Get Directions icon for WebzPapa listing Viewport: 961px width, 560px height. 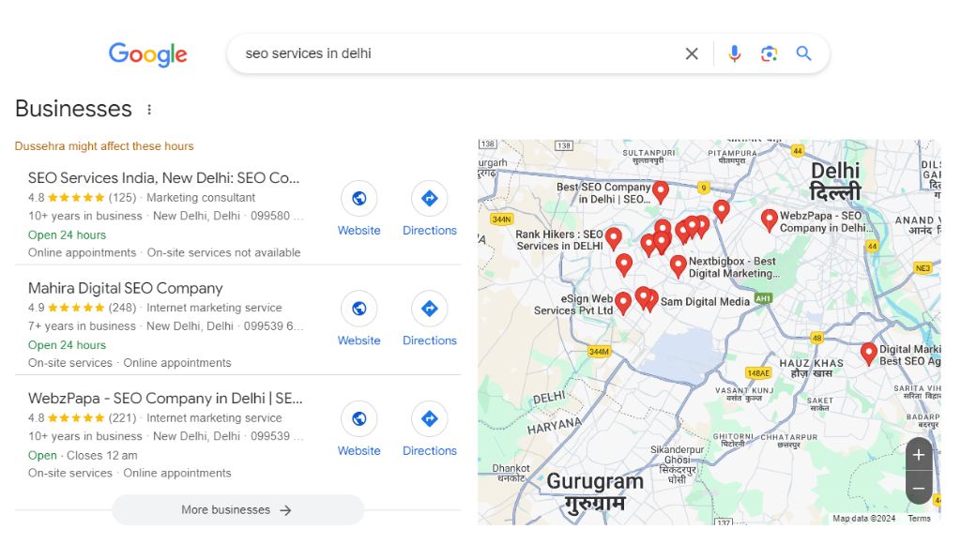[430, 418]
